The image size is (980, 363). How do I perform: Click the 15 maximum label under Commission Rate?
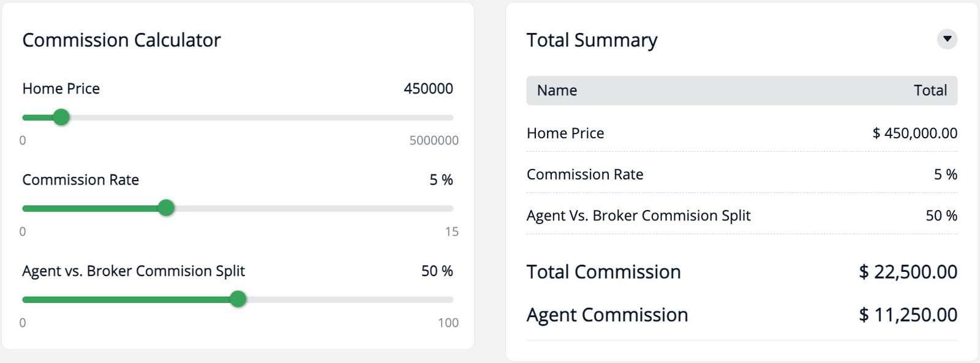(451, 231)
